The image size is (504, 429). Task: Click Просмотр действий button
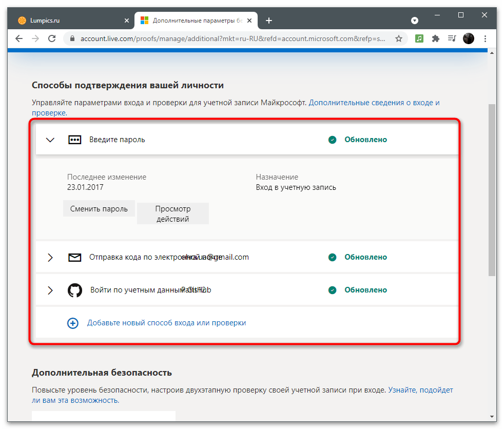coord(172,213)
